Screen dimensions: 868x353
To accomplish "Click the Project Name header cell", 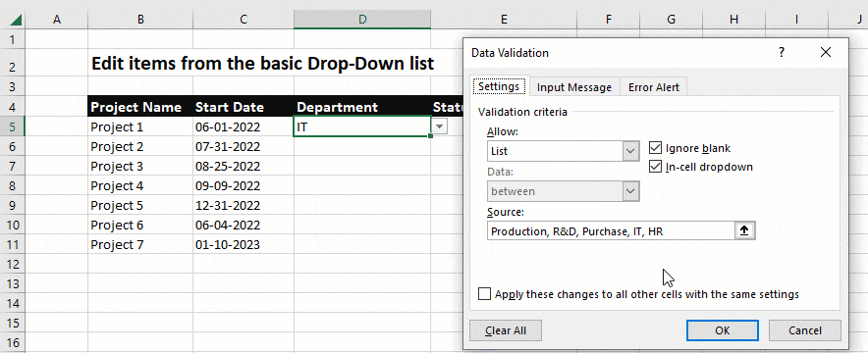I will pyautogui.click(x=140, y=107).
